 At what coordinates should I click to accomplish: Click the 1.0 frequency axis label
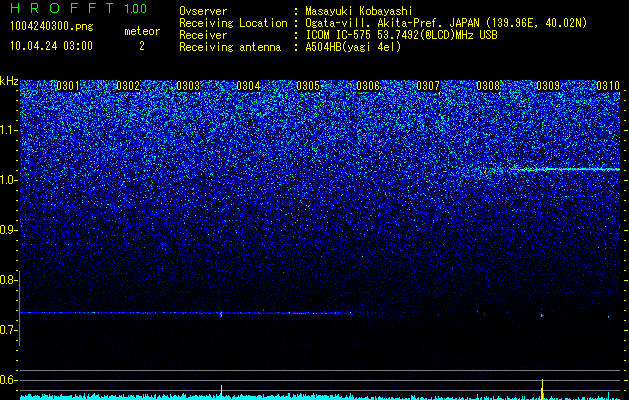(7, 180)
